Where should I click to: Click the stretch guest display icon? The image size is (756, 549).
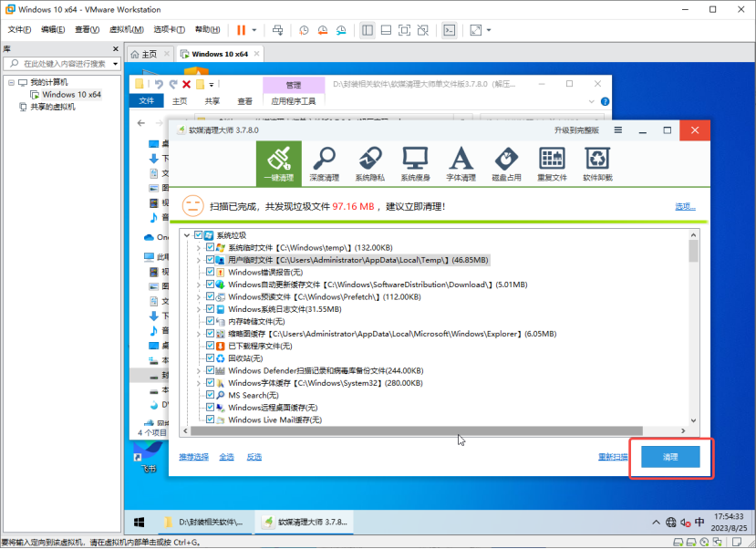pyautogui.click(x=476, y=30)
